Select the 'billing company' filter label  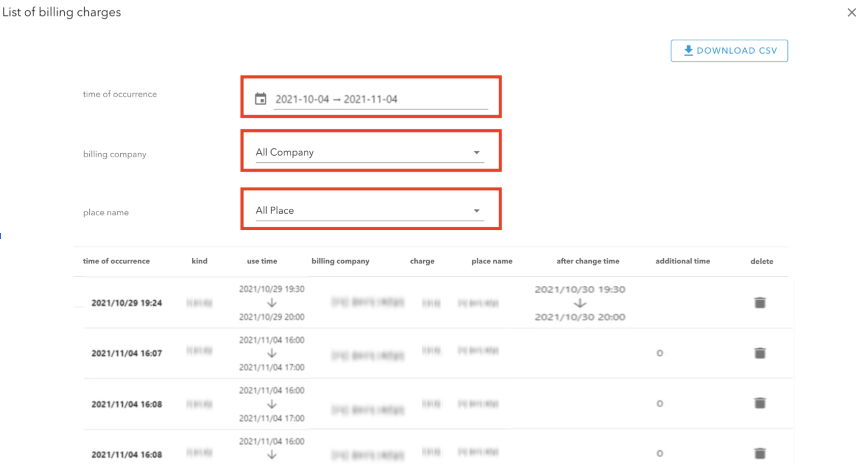pos(114,154)
